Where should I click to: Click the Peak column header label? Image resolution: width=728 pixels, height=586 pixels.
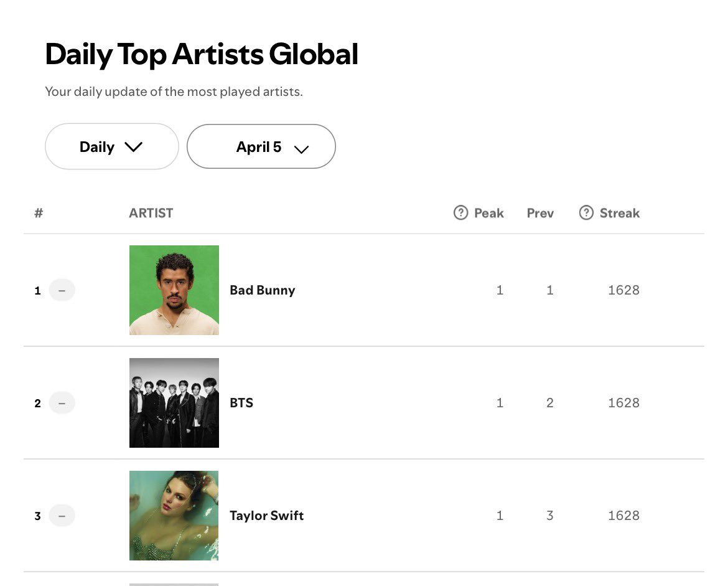pos(489,213)
